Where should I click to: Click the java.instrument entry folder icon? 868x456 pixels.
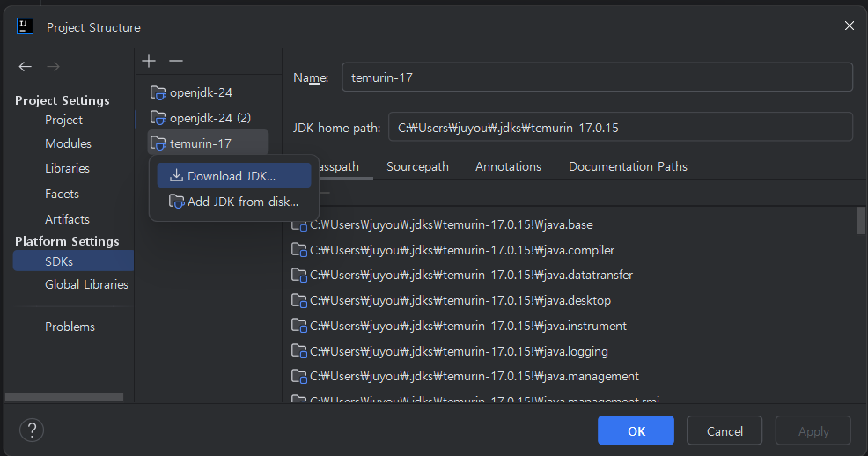299,326
